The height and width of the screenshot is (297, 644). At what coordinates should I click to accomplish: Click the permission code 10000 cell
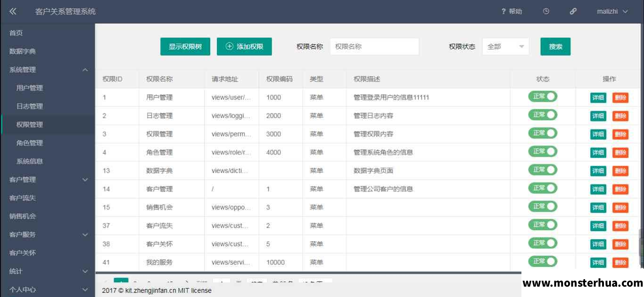tap(281, 262)
